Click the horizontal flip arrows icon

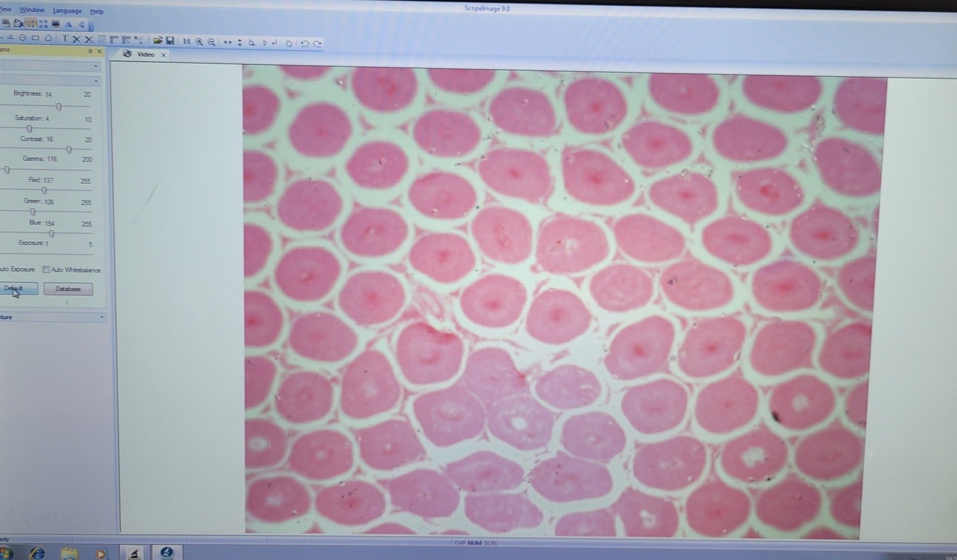(227, 42)
